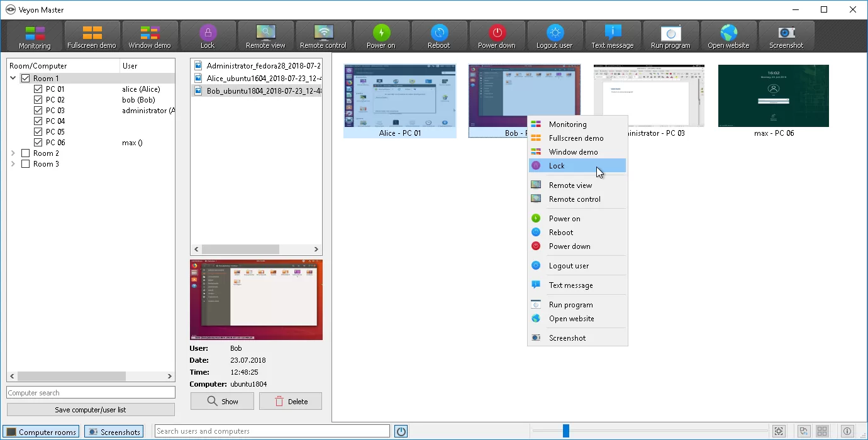
Task: Open the About info in status bar
Action: coord(847,431)
